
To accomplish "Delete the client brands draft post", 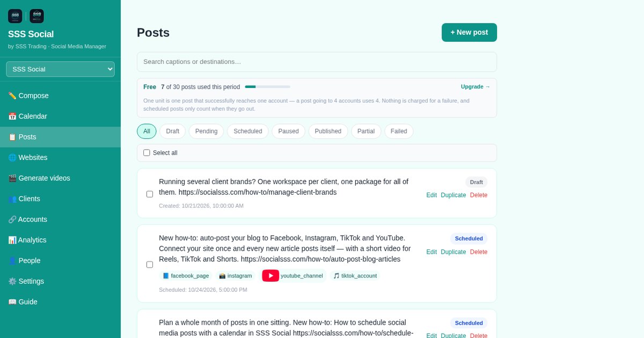I will pyautogui.click(x=479, y=195).
